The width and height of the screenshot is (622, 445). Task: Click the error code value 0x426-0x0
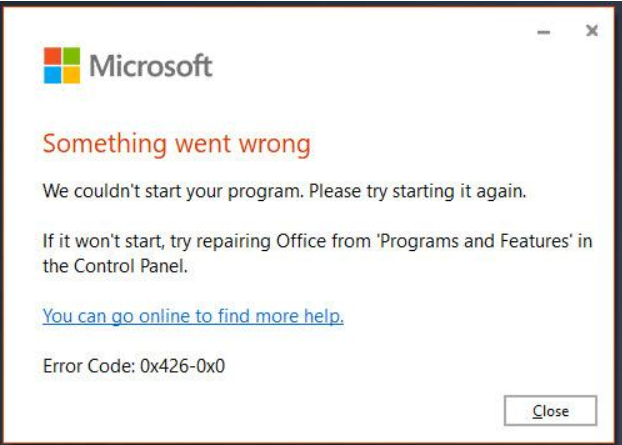[x=183, y=366]
